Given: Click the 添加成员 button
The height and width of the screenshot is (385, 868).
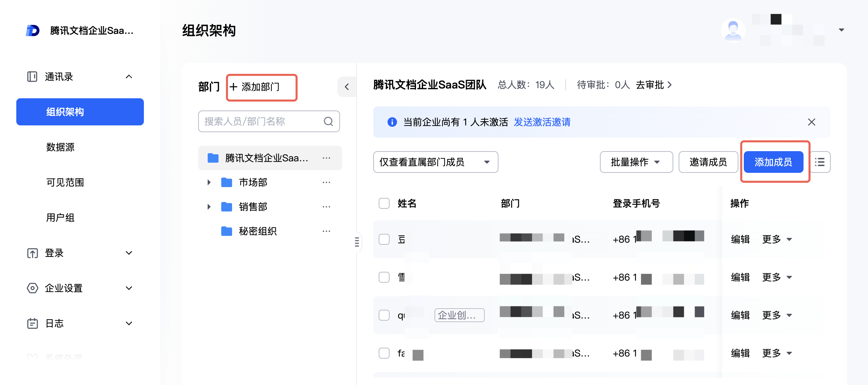Looking at the screenshot, I should click(773, 162).
